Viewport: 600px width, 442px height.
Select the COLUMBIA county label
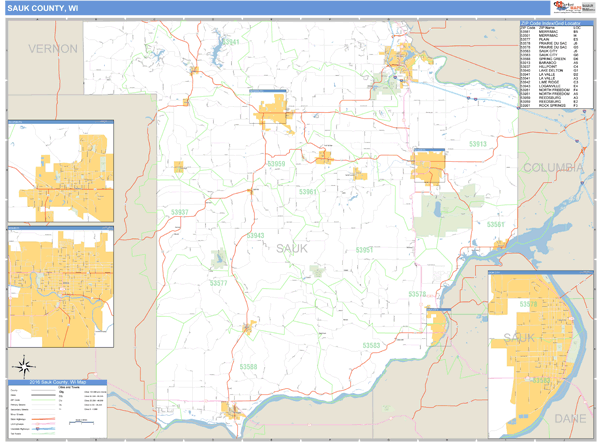[553, 168]
